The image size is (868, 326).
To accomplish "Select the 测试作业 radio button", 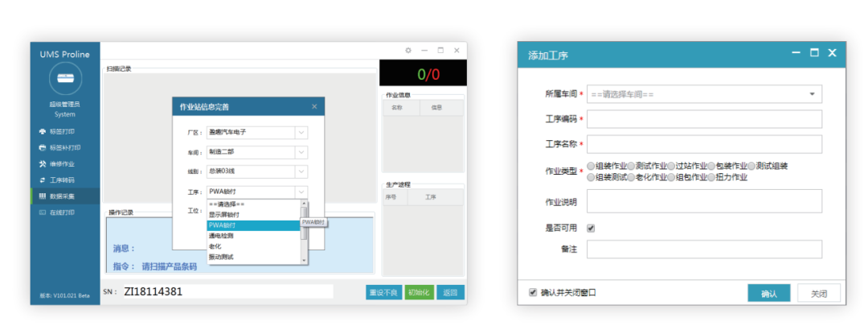I will pos(631,166).
